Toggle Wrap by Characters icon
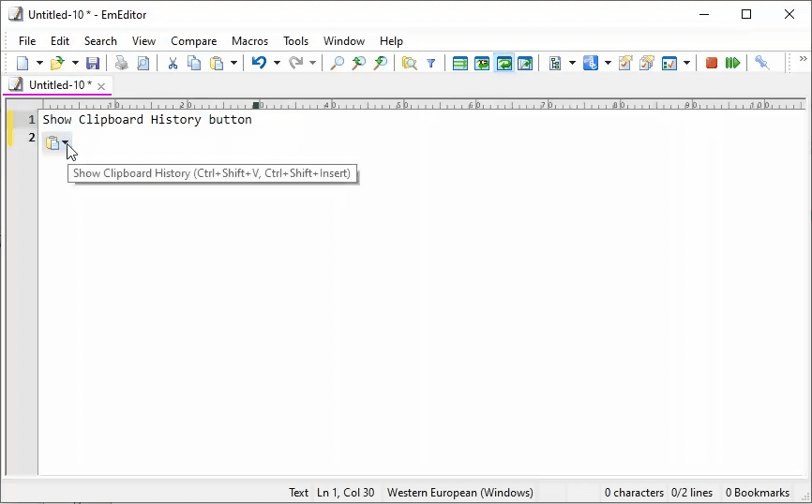The width and height of the screenshot is (812, 504). pos(482,63)
